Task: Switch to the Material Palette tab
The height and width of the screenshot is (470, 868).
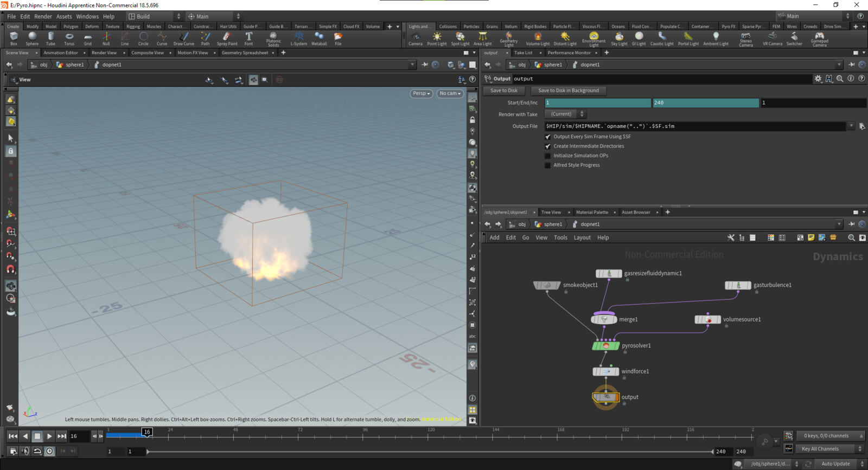Action: [x=592, y=212]
